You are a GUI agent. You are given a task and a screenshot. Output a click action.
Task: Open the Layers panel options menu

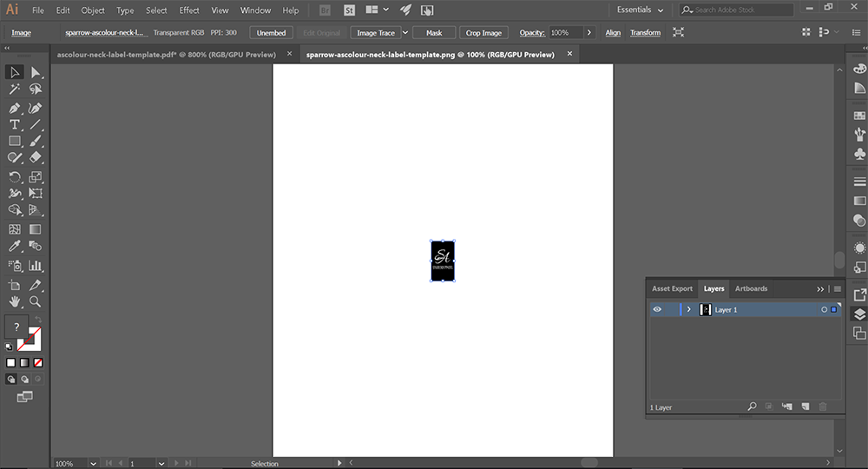(838, 289)
